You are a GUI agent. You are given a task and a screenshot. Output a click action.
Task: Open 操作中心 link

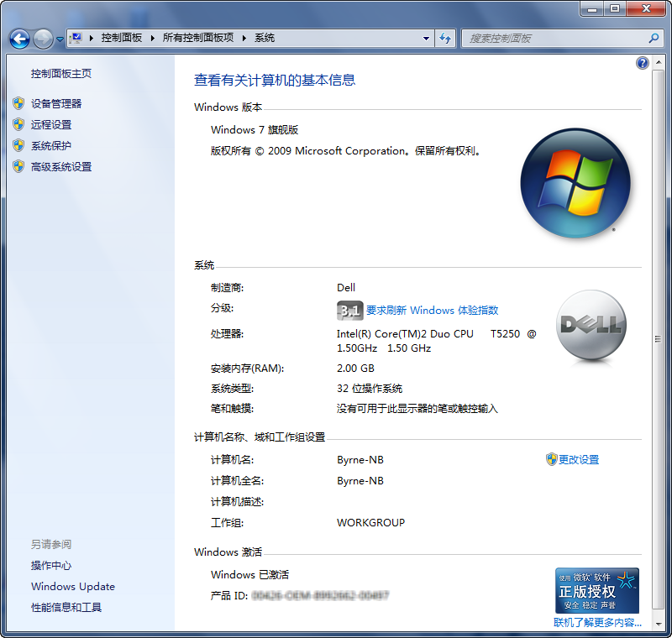pyautogui.click(x=51, y=565)
